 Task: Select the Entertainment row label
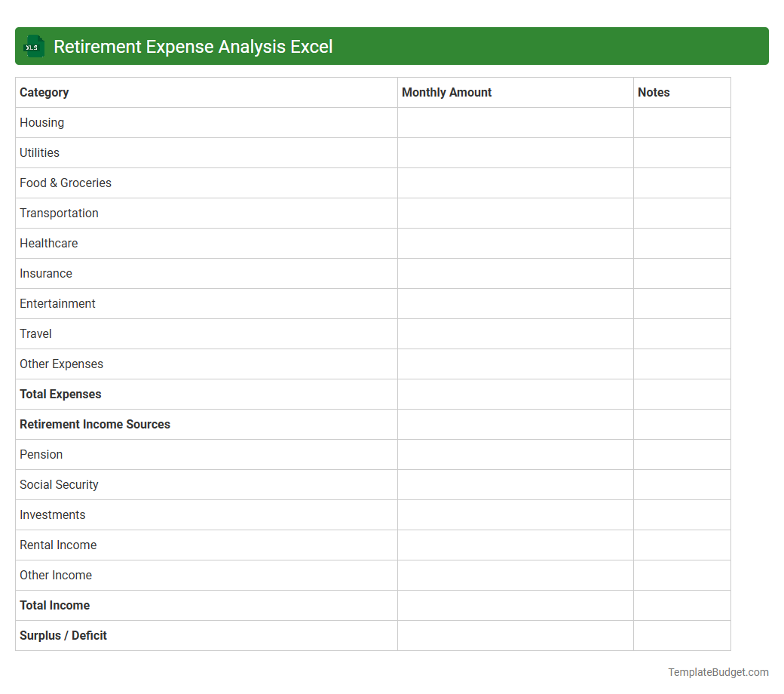tap(57, 303)
